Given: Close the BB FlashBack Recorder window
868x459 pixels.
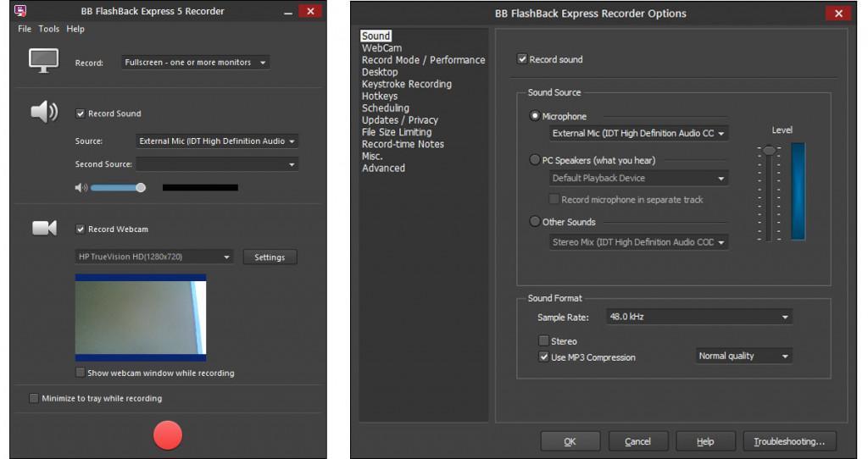Looking at the screenshot, I should (x=310, y=11).
